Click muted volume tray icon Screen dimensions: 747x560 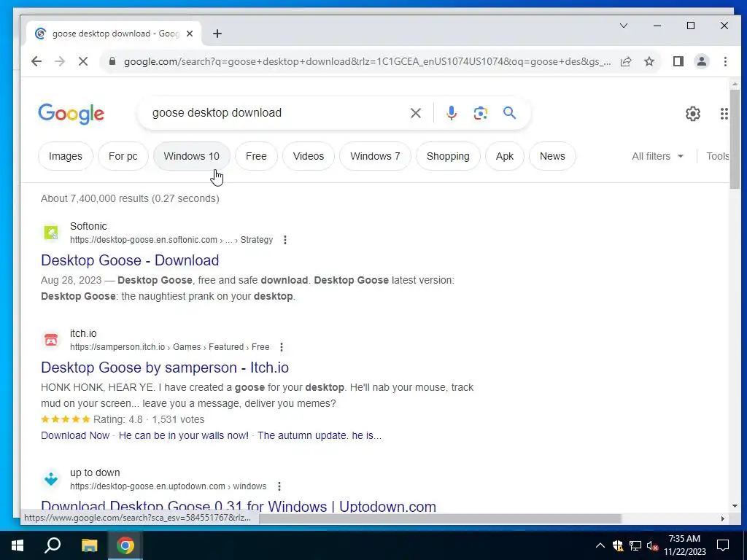[x=652, y=545]
